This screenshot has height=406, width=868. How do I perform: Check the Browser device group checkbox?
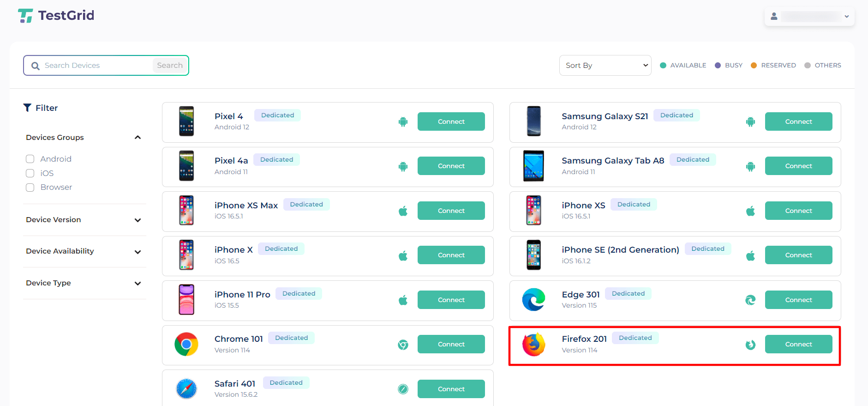click(x=30, y=188)
